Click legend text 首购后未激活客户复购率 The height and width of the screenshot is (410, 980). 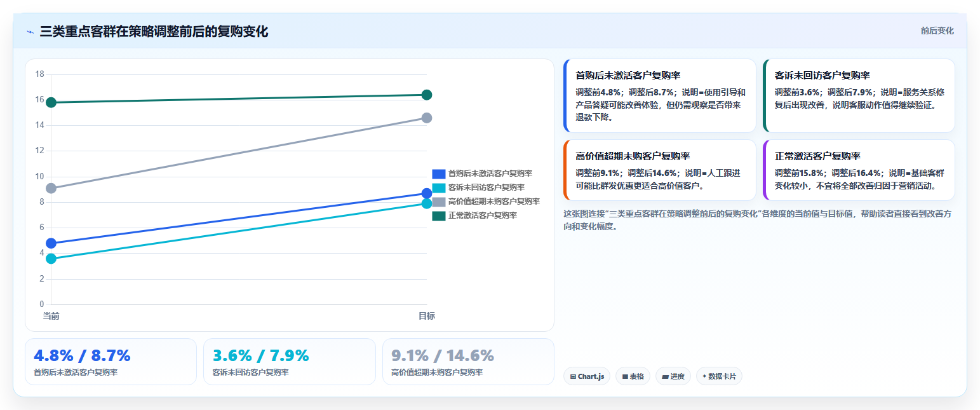[490, 174]
